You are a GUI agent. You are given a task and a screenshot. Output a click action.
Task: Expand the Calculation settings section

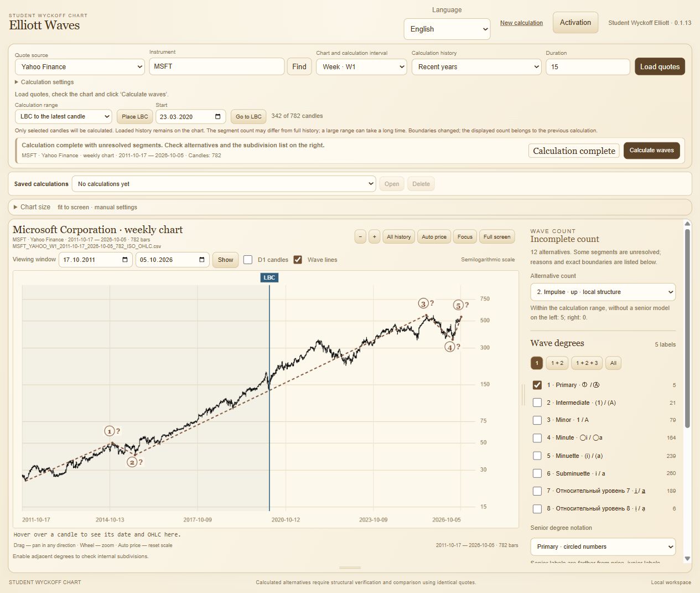point(44,82)
